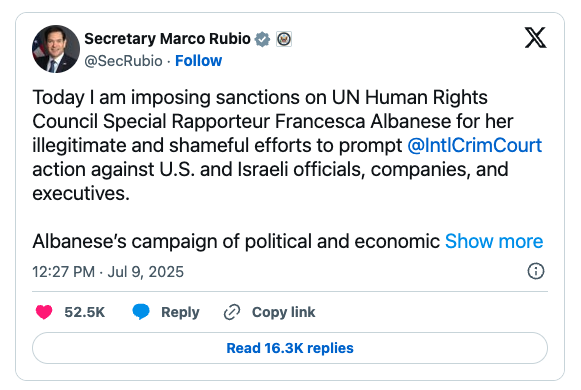Open the 12:27 PM Jul 9, 2025 timestamp
The width and height of the screenshot is (581, 390).
[x=108, y=271]
